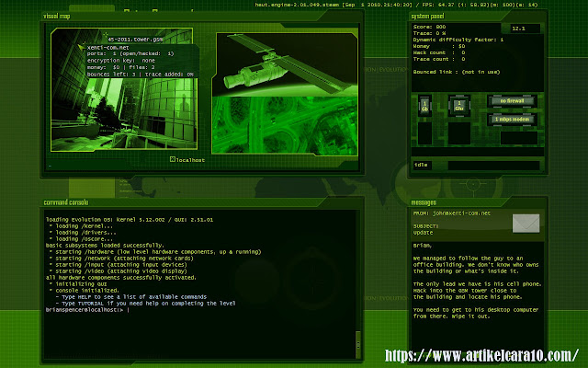Click the satellite image in visual map
The width and height of the screenshot is (588, 368).
tap(285, 64)
